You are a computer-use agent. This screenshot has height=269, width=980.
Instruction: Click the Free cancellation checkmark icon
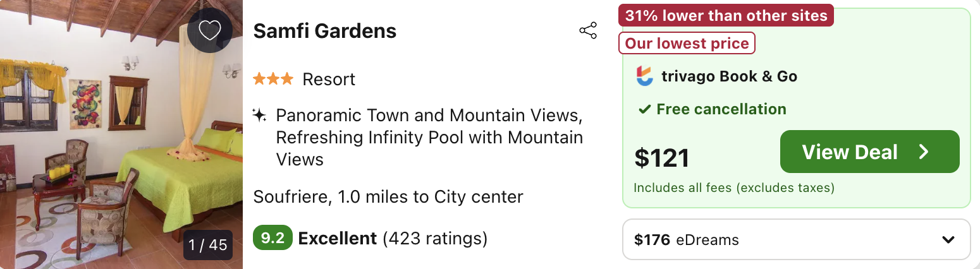pos(644,109)
